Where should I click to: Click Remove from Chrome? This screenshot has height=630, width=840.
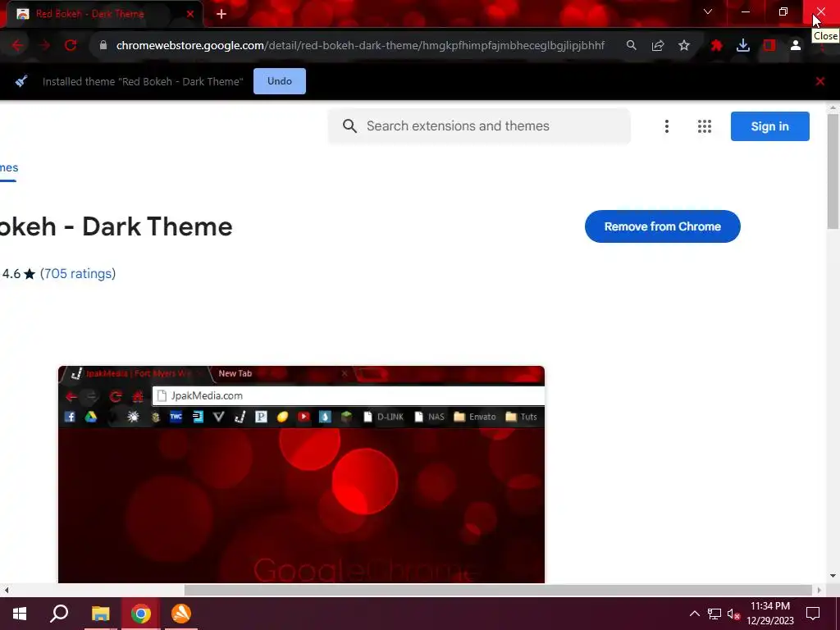click(663, 226)
